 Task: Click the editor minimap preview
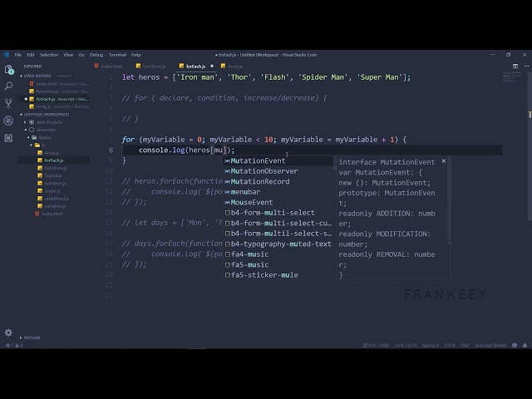pyautogui.click(x=512, y=77)
